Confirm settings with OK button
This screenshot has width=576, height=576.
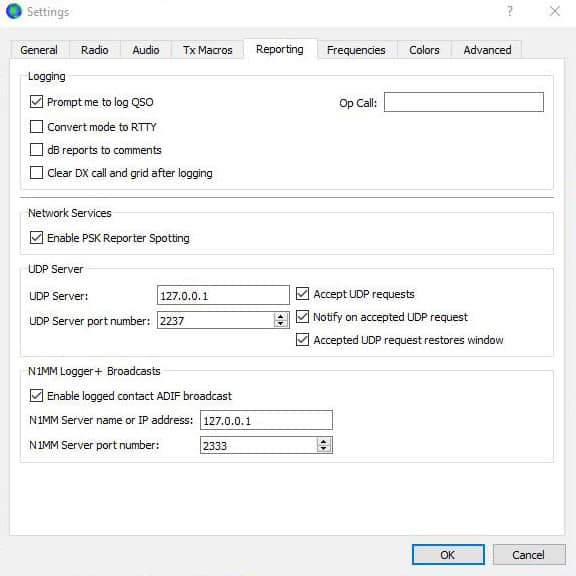448,554
